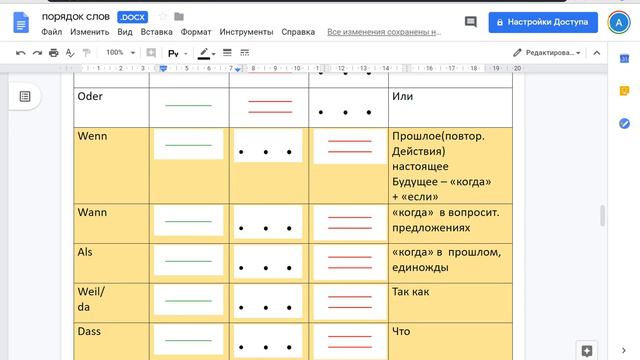Open the Справка menu
This screenshot has width=640, height=360.
[298, 32]
